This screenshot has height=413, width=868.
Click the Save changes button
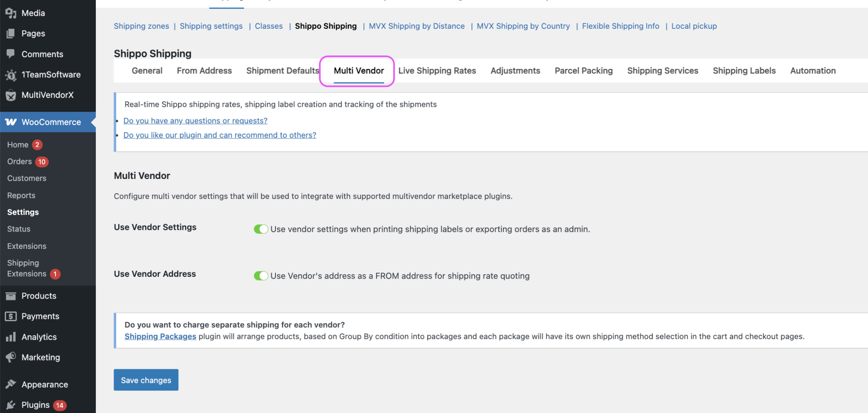[146, 380]
